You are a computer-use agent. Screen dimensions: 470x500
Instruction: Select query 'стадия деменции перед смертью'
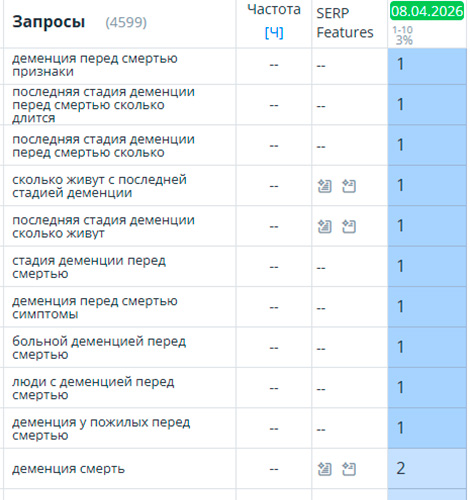coord(89,267)
